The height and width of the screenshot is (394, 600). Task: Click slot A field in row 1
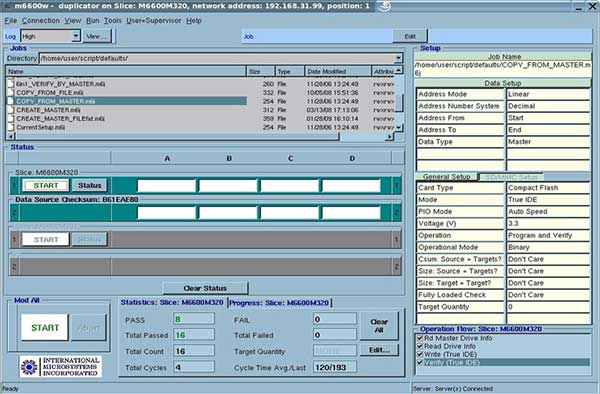click(166, 186)
